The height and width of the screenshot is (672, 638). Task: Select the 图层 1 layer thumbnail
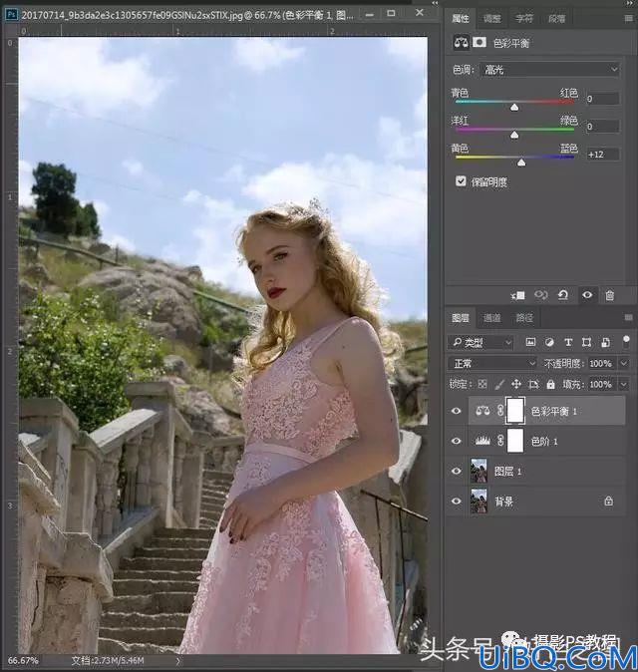tap(478, 471)
